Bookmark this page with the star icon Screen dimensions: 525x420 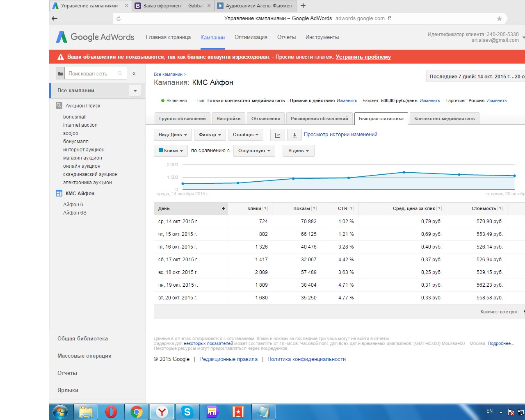pos(499,18)
